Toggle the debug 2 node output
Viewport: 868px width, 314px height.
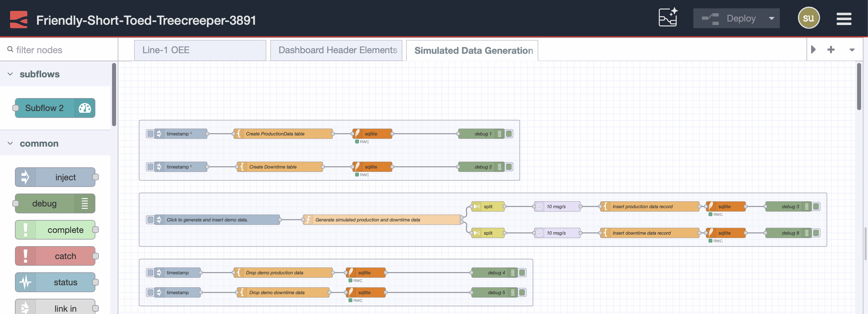[509, 166]
